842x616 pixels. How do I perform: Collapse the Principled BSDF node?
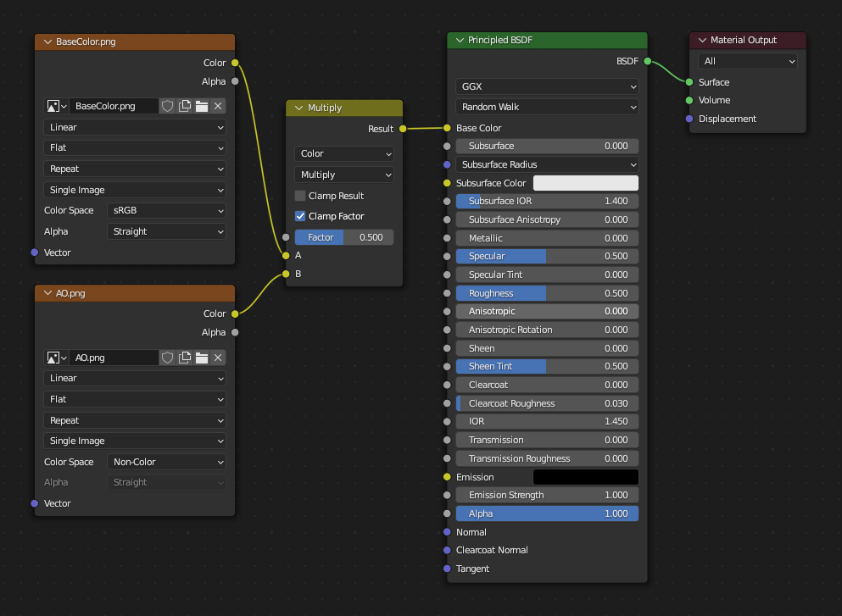coord(460,40)
